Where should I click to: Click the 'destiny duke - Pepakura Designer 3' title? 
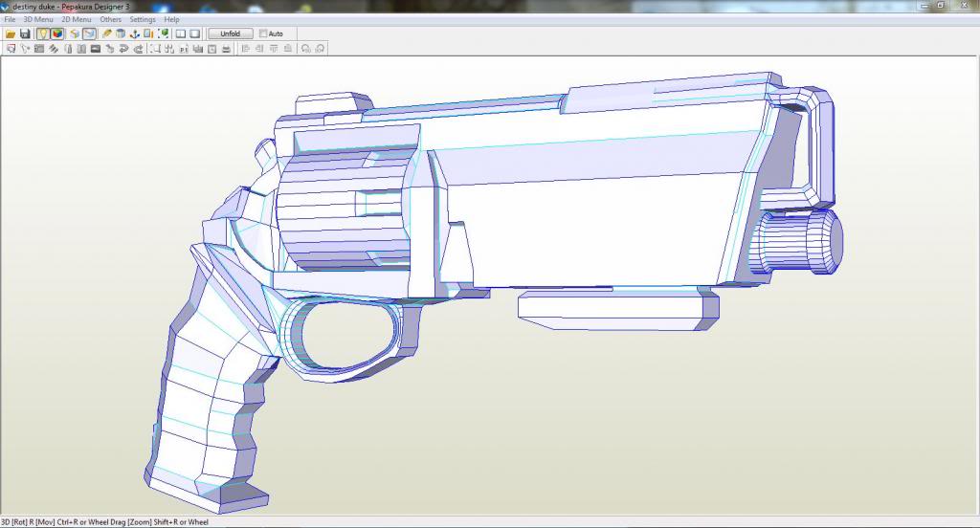[71, 7]
